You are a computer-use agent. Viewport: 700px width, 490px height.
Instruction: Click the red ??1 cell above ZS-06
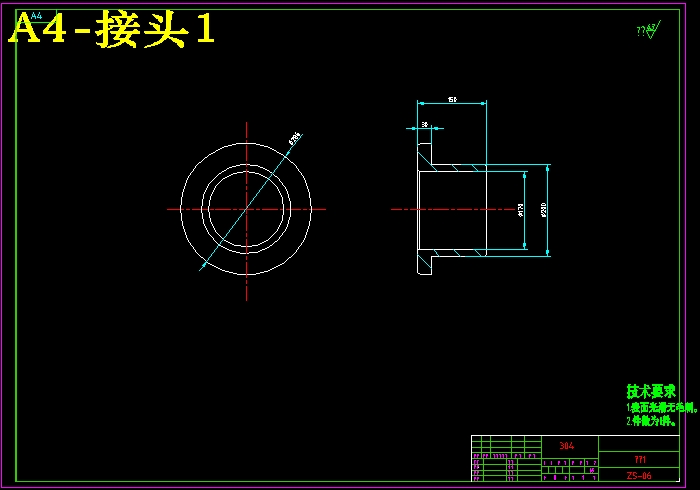639,459
